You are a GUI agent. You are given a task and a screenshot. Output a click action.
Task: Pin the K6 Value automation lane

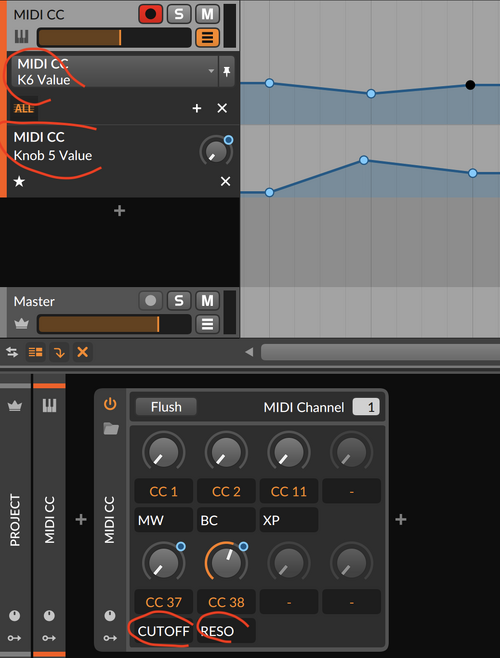tap(227, 71)
